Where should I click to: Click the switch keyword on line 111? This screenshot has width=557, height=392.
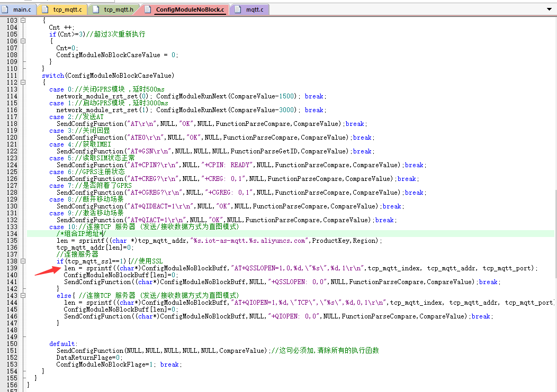[x=53, y=76]
